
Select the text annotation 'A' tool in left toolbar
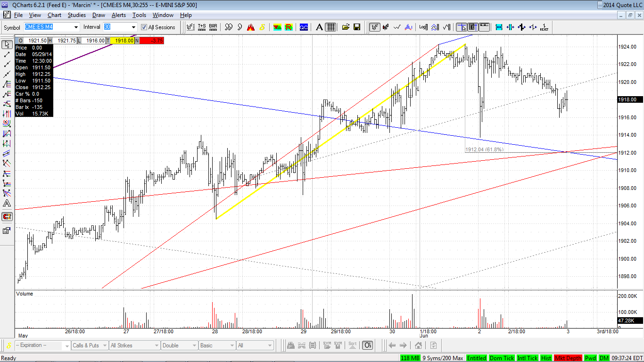coord(7,203)
